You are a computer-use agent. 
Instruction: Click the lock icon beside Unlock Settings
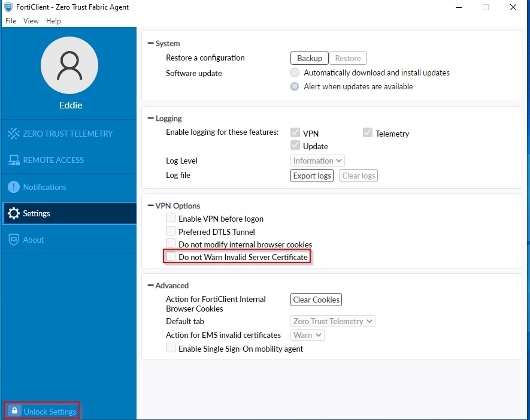pyautogui.click(x=14, y=411)
